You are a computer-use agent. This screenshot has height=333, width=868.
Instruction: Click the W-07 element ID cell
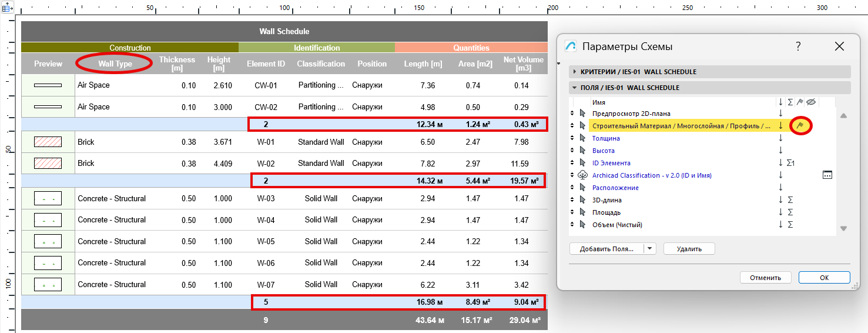click(x=266, y=285)
